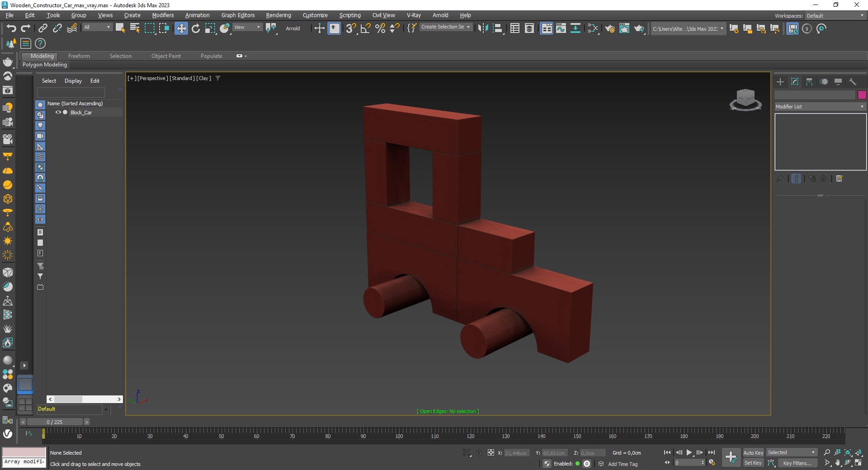Screen dimensions: 868x470
Task: Open the Graph Editors menu
Action: point(238,15)
